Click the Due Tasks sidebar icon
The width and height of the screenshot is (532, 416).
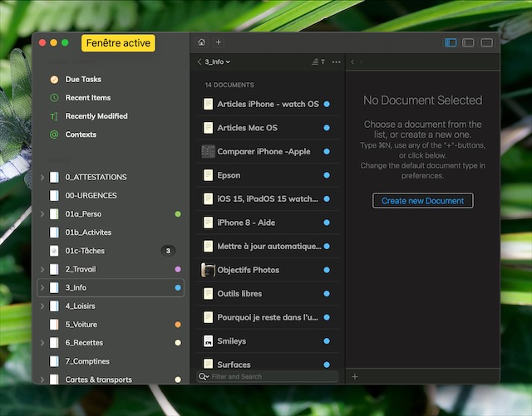click(54, 80)
